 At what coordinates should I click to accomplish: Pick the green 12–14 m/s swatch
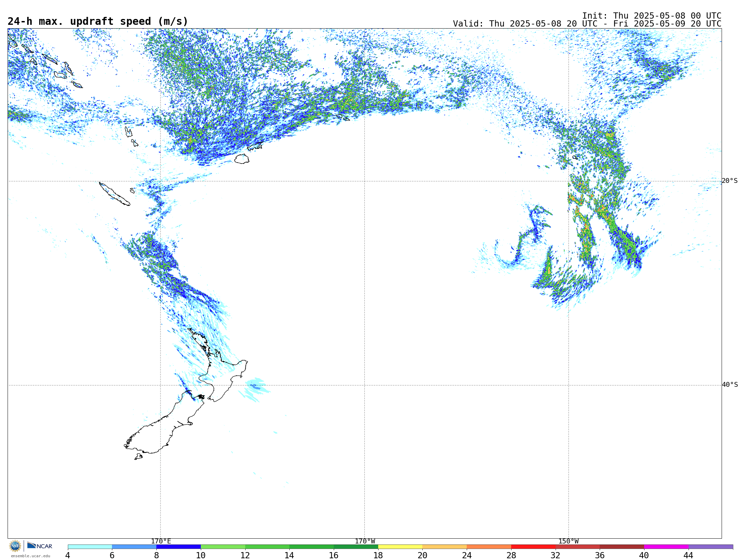(267, 547)
